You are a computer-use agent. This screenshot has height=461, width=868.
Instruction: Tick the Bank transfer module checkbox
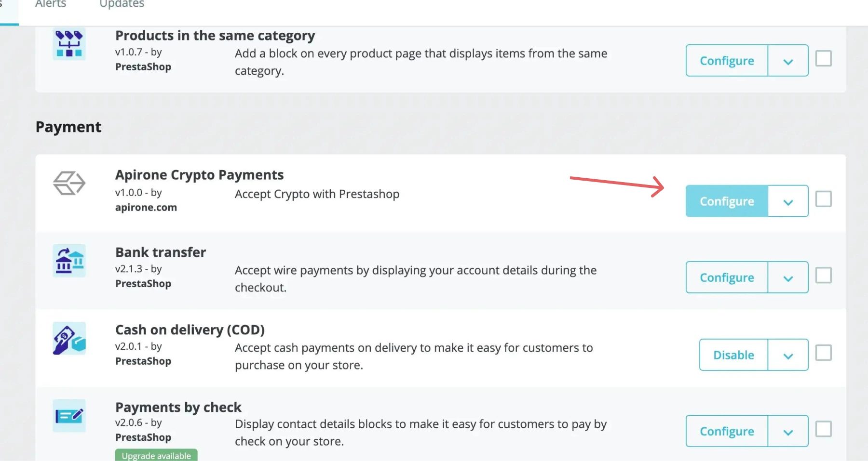pos(823,276)
